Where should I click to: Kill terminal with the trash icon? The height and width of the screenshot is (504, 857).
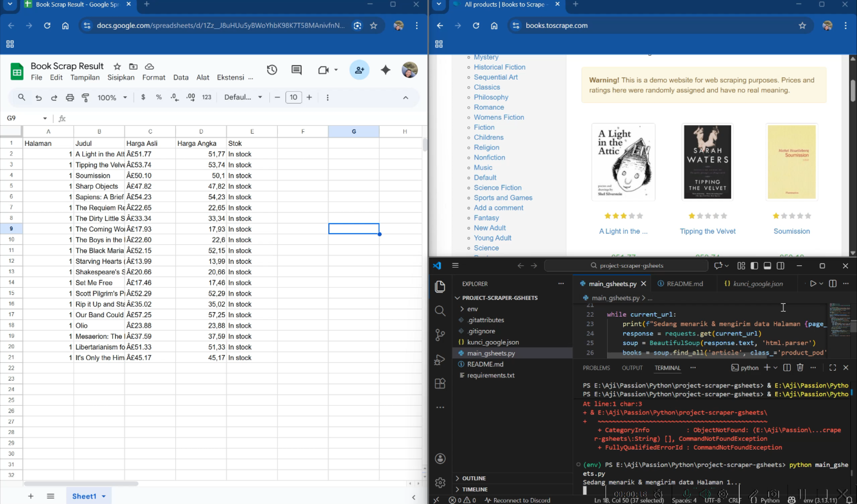(x=800, y=368)
